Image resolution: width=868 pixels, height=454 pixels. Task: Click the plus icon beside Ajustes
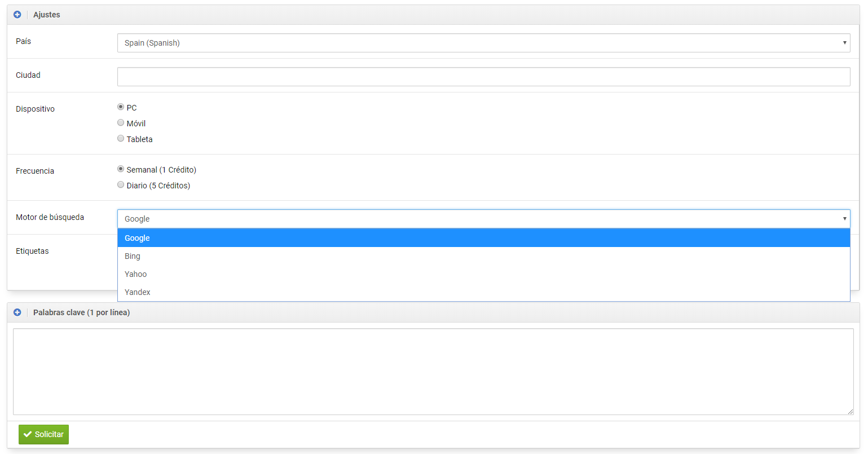[17, 15]
